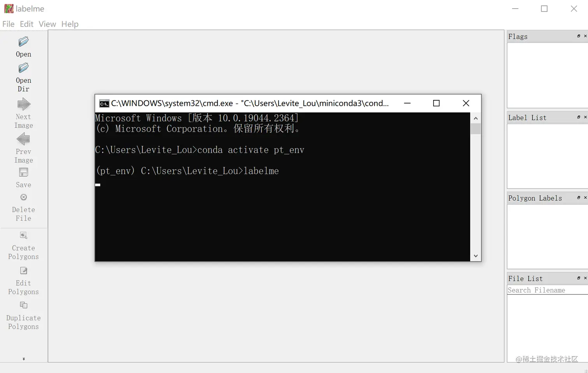Open the File menu

(8, 24)
